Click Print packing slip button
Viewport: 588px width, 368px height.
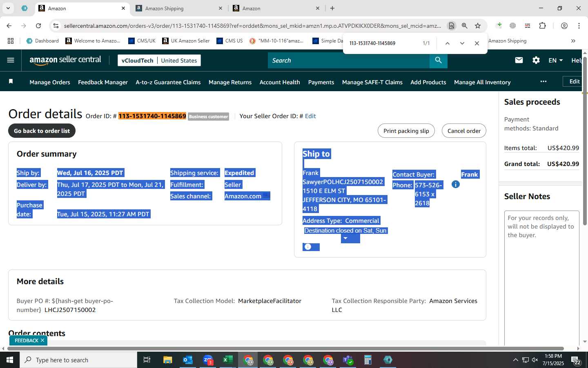(x=406, y=131)
